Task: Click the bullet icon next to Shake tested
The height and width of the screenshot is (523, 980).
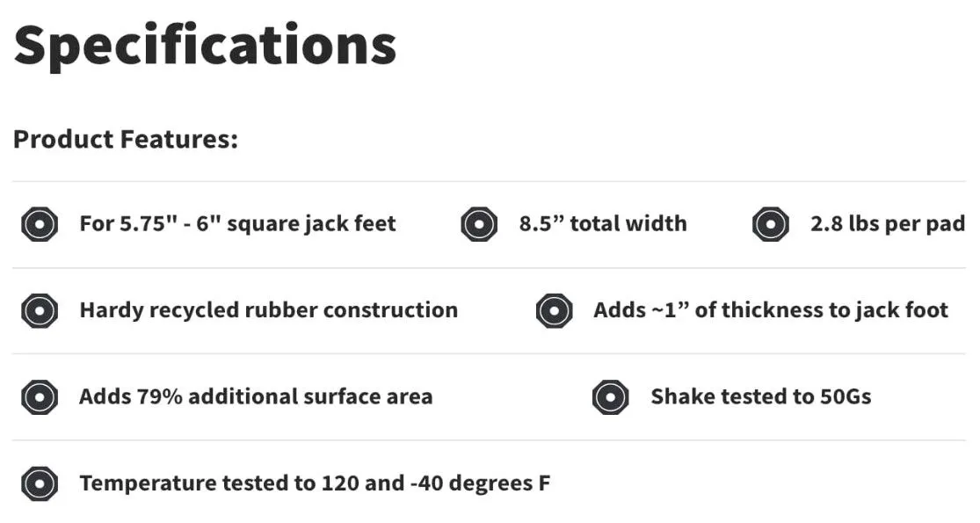Action: coord(611,397)
